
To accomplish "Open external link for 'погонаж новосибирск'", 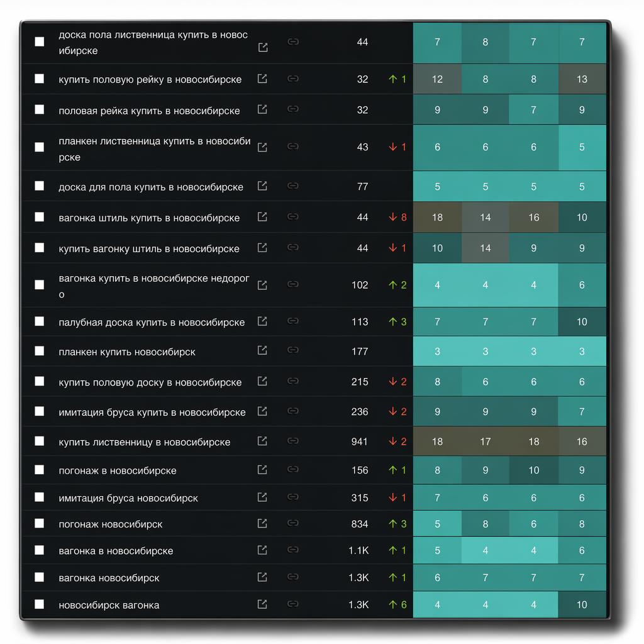I will coord(262,523).
